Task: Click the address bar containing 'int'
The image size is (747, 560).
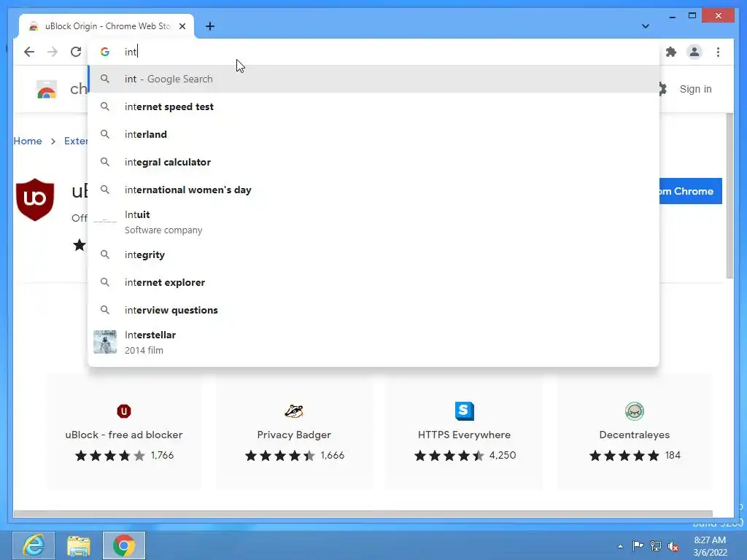Action: tap(373, 52)
